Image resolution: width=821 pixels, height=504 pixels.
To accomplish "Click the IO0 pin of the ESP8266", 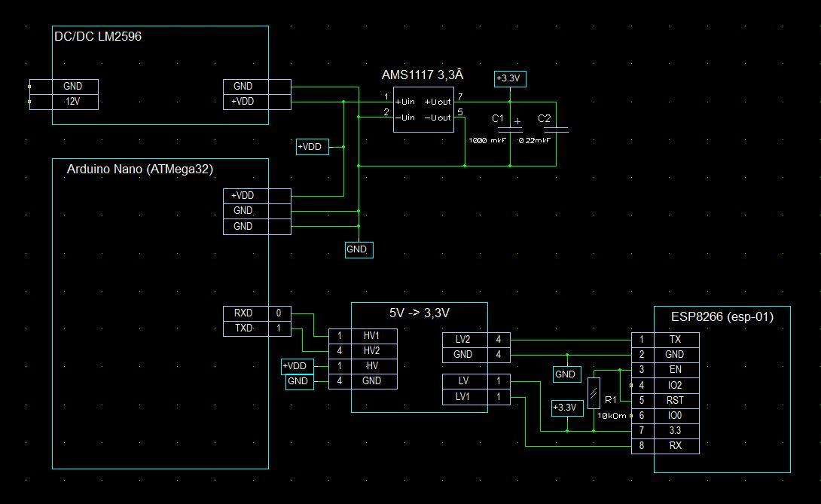I will pos(675,415).
